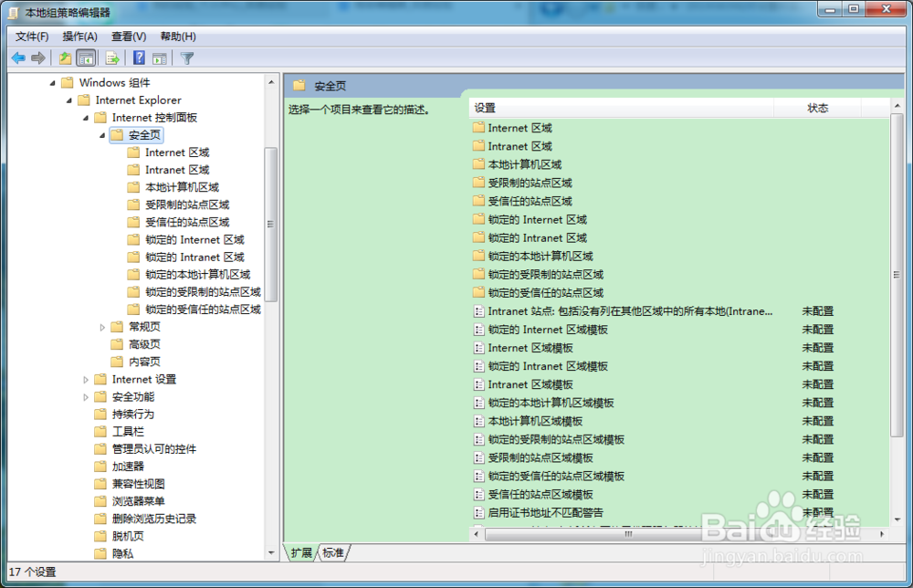Open the 查看(V) menu
The image size is (913, 588).
click(129, 37)
